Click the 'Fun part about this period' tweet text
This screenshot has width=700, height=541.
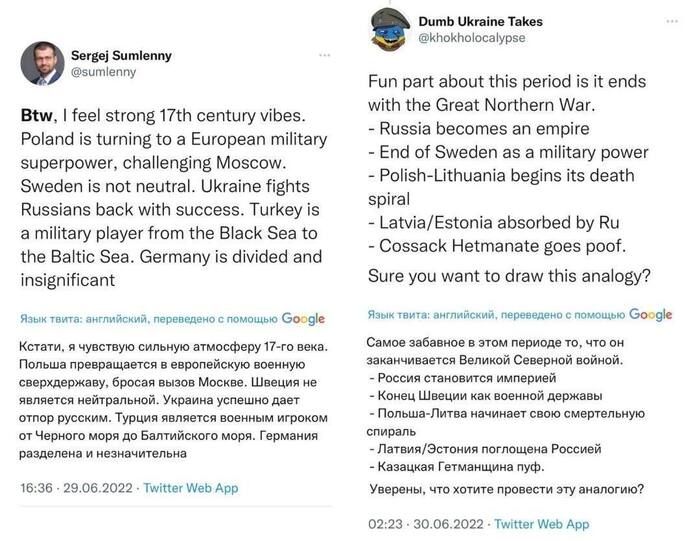(x=508, y=179)
